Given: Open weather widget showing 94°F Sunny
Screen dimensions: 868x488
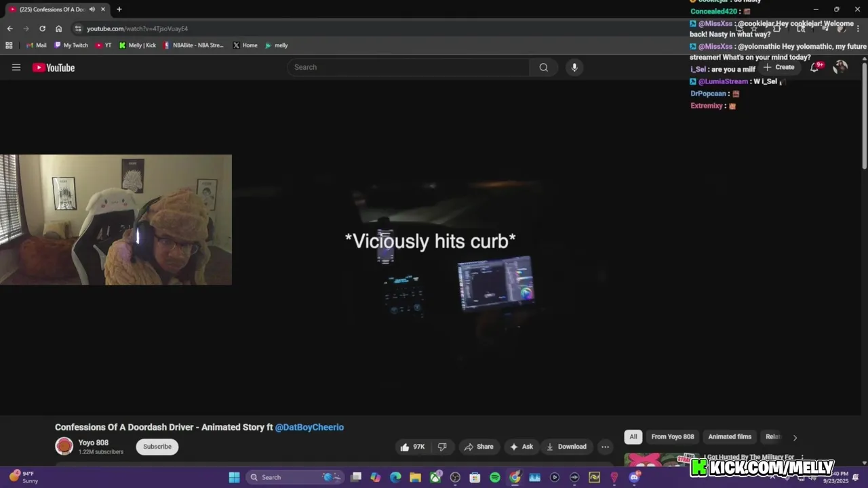Looking at the screenshot, I should 24,477.
